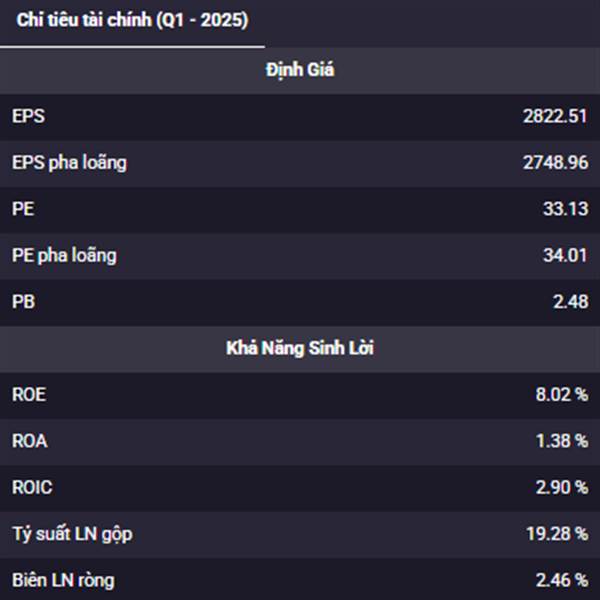The image size is (600, 600).
Task: Select the PE value 33.13
Action: (566, 209)
